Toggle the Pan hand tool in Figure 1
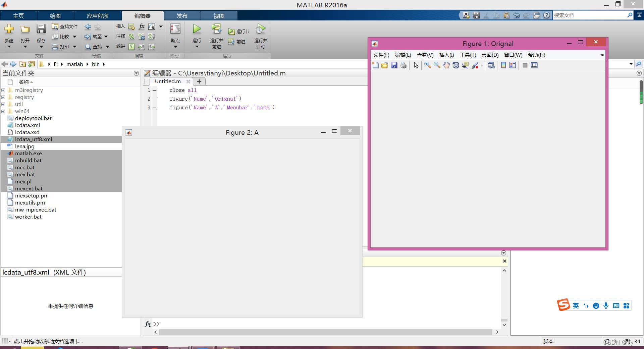 [x=446, y=65]
